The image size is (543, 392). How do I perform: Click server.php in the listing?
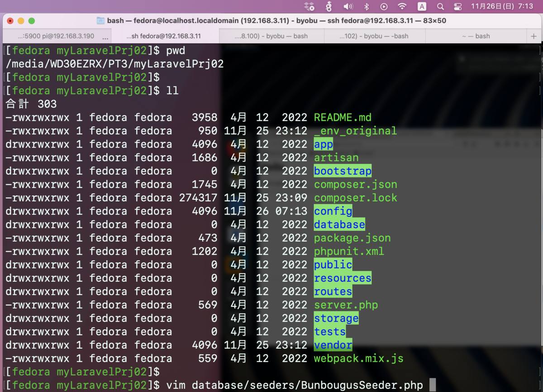pos(346,305)
